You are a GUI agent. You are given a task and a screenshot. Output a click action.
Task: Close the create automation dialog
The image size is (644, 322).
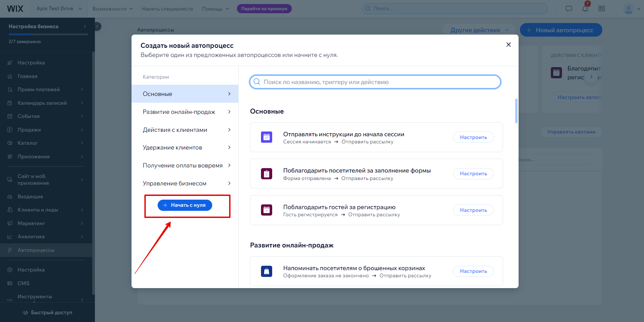508,45
